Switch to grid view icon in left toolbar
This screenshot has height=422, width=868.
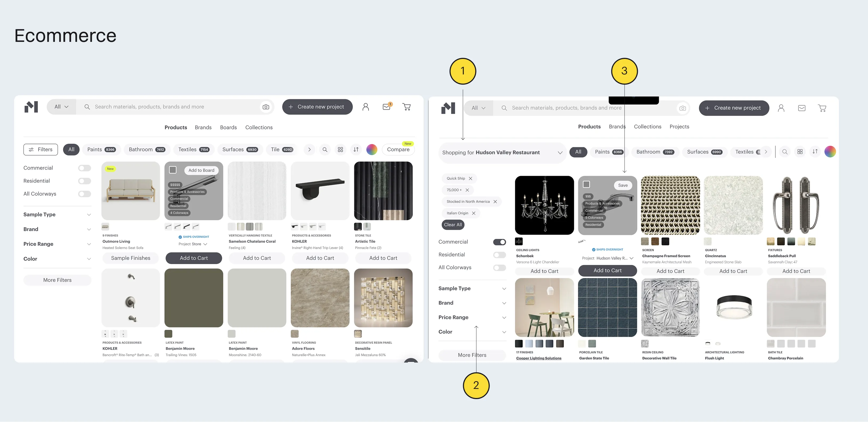coord(340,149)
